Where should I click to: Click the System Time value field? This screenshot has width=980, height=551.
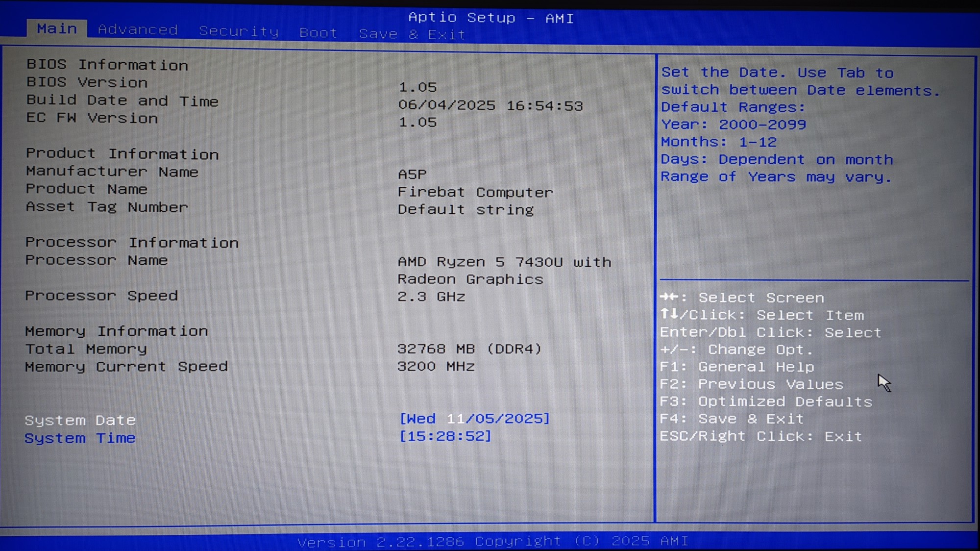click(445, 436)
